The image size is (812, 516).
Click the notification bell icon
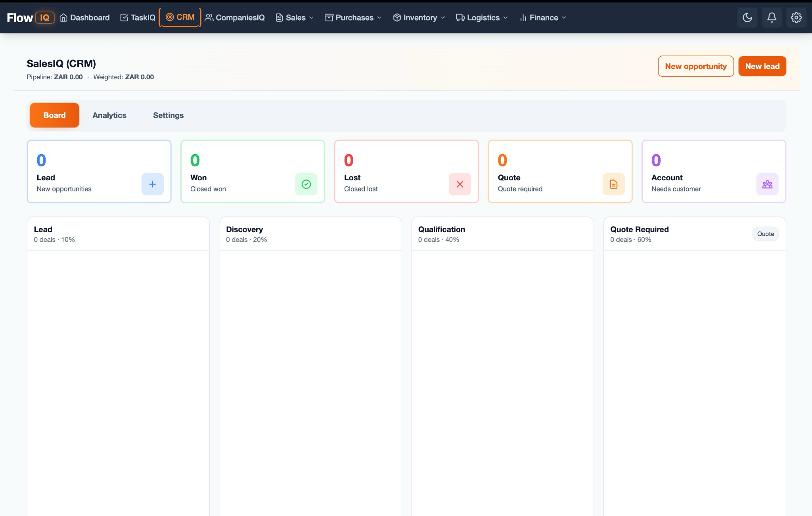point(772,17)
